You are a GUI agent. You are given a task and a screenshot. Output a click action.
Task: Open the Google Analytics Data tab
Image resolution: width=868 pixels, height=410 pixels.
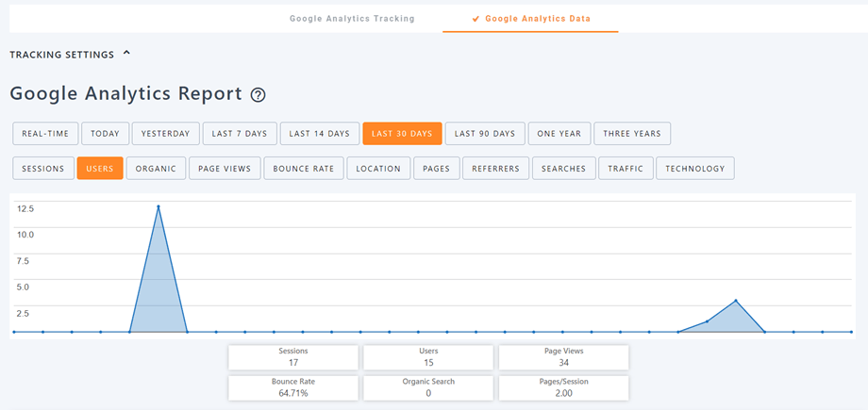pos(530,18)
